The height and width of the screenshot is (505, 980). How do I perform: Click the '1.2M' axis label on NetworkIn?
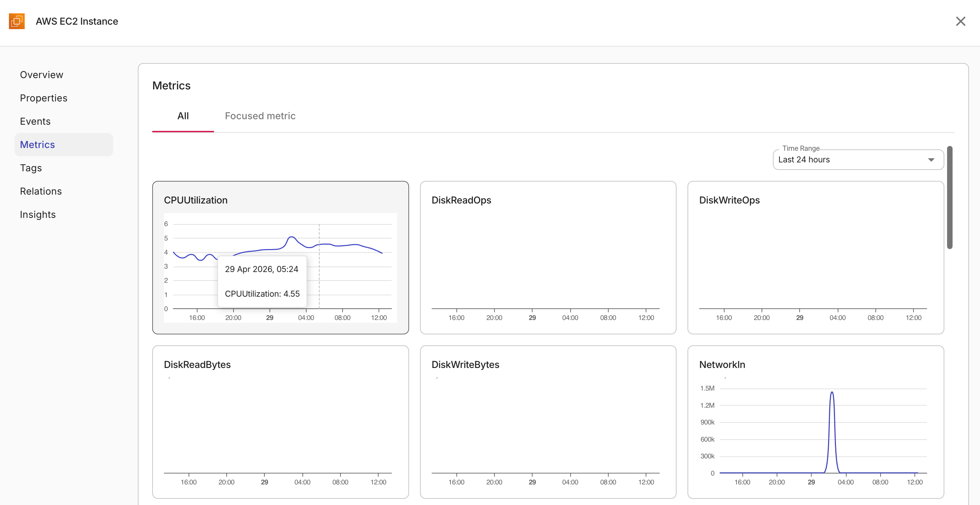pyautogui.click(x=707, y=405)
